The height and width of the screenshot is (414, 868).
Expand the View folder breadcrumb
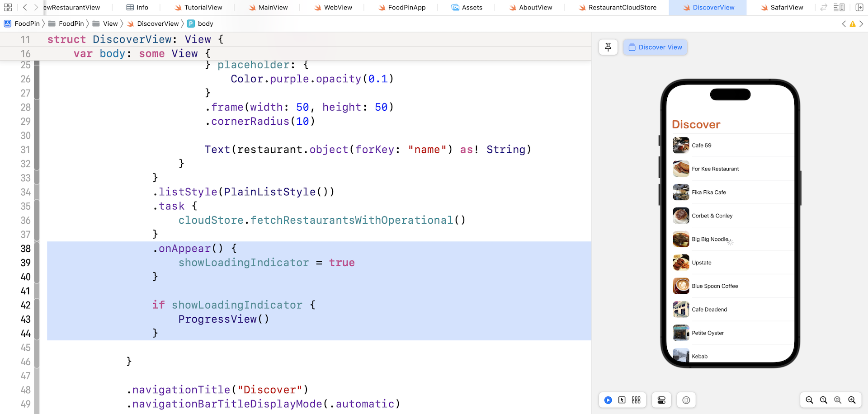coord(110,24)
